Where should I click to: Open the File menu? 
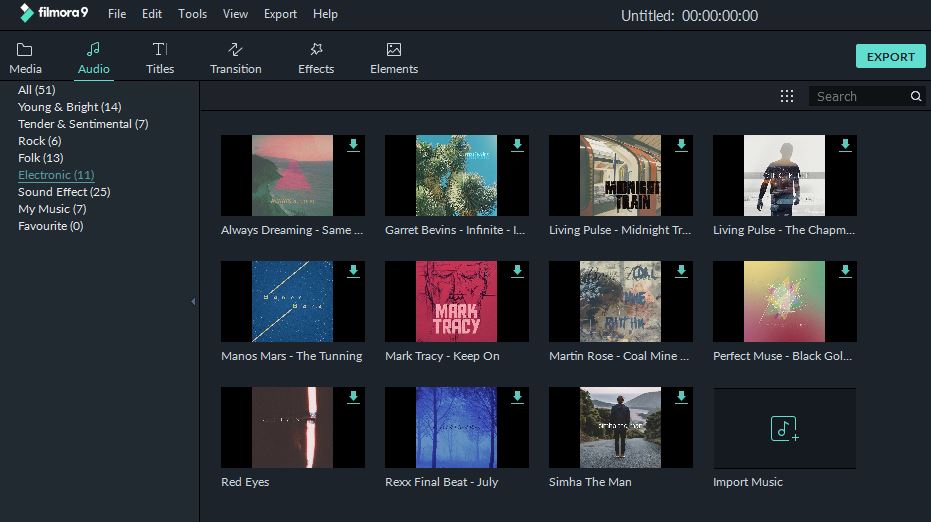pos(117,14)
